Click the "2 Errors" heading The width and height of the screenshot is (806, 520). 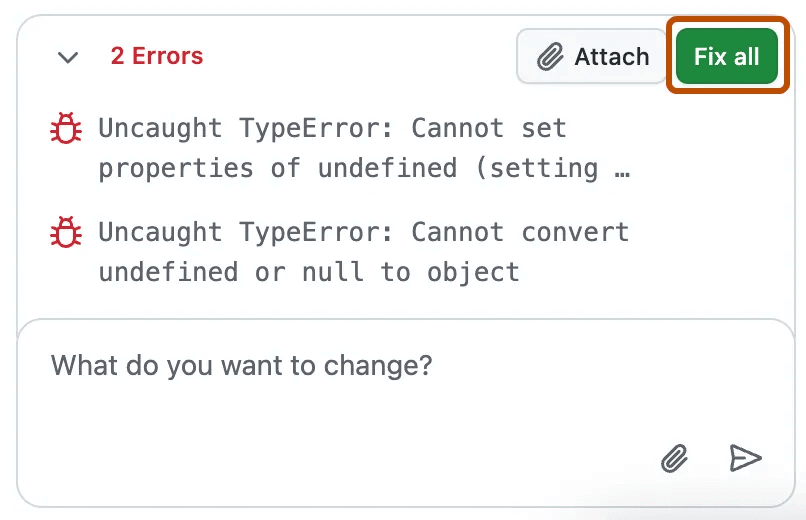pos(156,56)
